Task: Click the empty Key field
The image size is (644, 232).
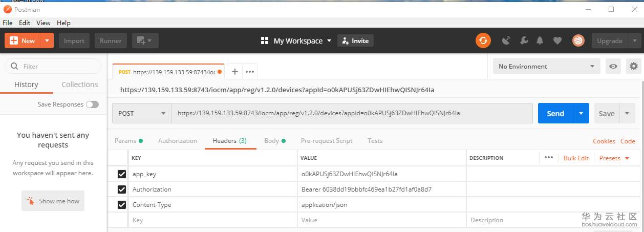Action: (x=212, y=220)
